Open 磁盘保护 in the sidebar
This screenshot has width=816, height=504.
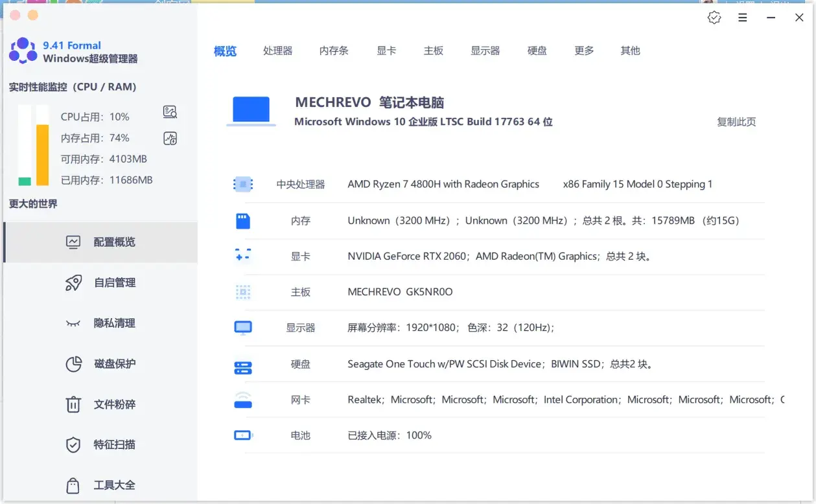coord(100,364)
